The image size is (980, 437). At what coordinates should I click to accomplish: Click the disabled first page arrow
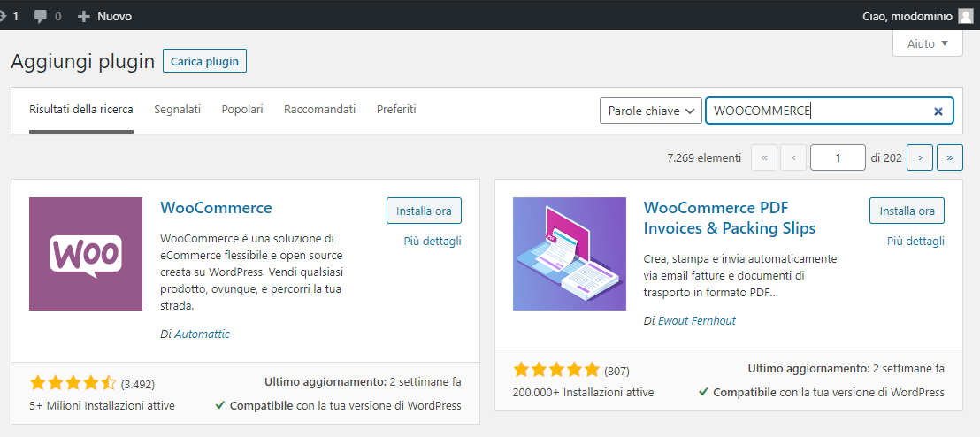(x=764, y=158)
